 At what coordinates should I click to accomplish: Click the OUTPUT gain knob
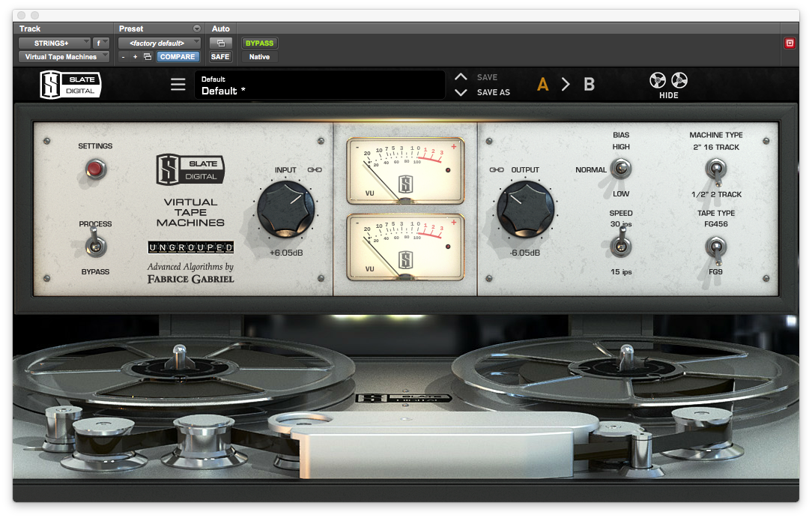click(x=526, y=209)
